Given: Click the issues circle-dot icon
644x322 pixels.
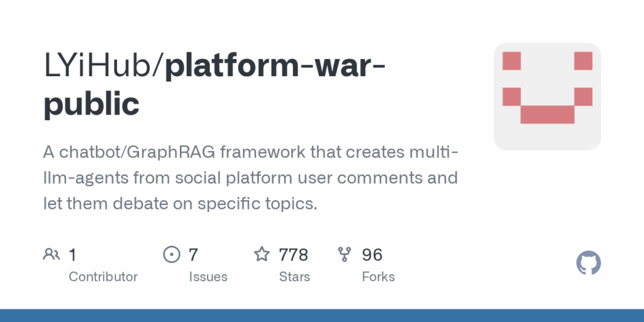Looking at the screenshot, I should [x=172, y=254].
